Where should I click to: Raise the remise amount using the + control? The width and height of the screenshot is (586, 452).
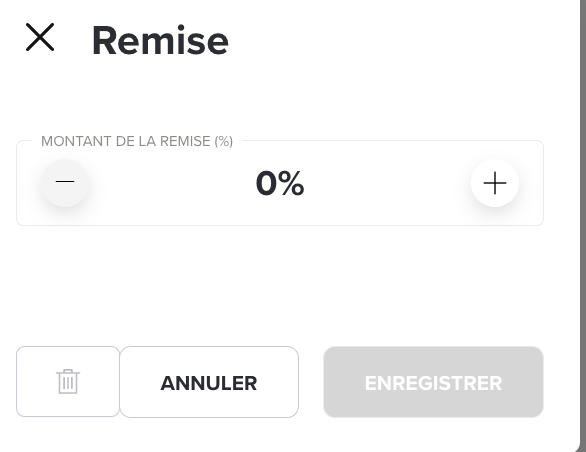pos(495,183)
